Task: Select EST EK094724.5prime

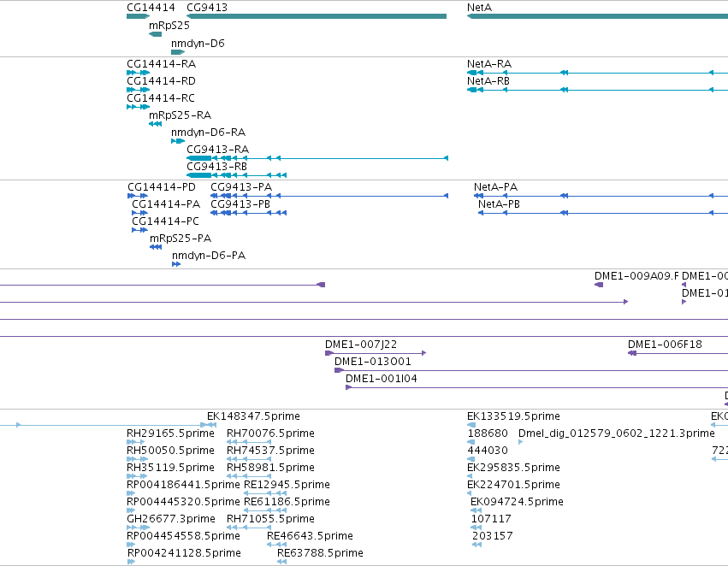Action: 518,502
